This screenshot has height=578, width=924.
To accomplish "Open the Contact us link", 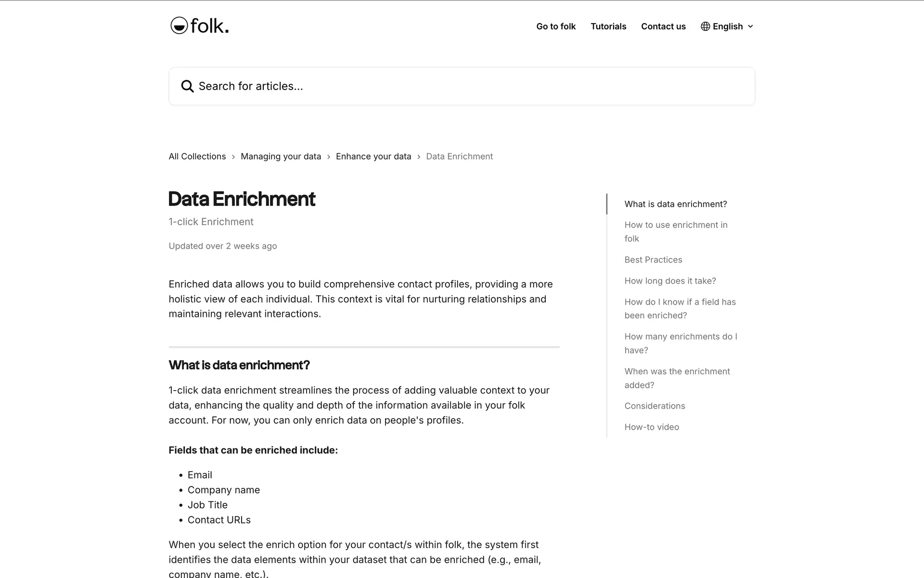I will [x=663, y=26].
